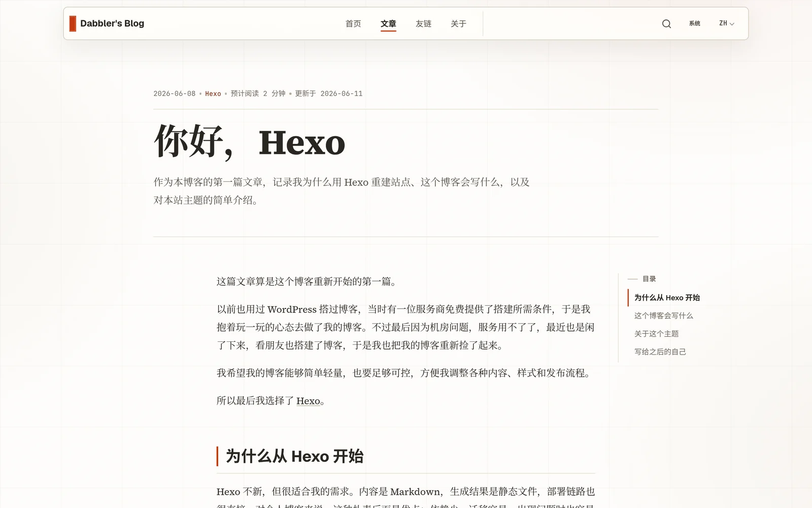This screenshot has height=508, width=812.
Task: Open the 友链 nav item
Action: point(423,23)
